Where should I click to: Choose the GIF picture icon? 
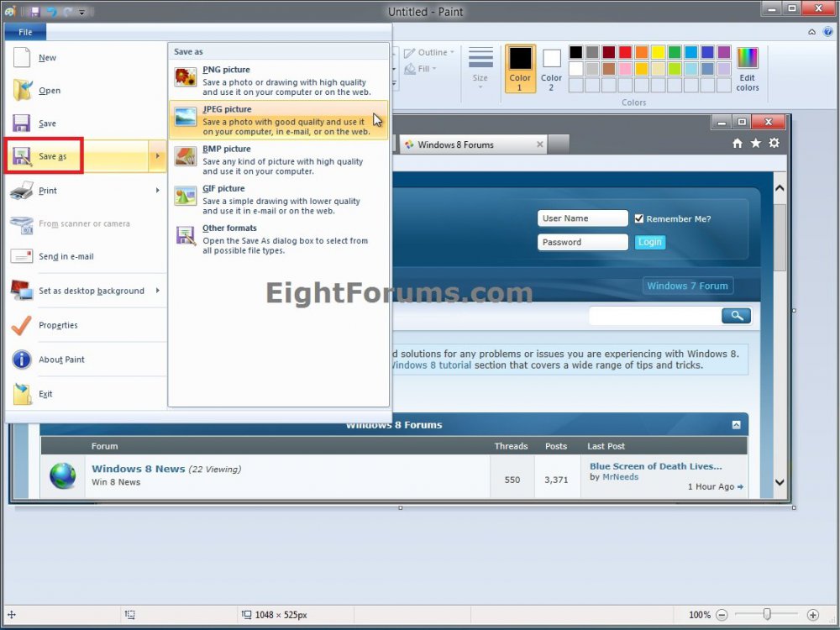click(x=186, y=196)
